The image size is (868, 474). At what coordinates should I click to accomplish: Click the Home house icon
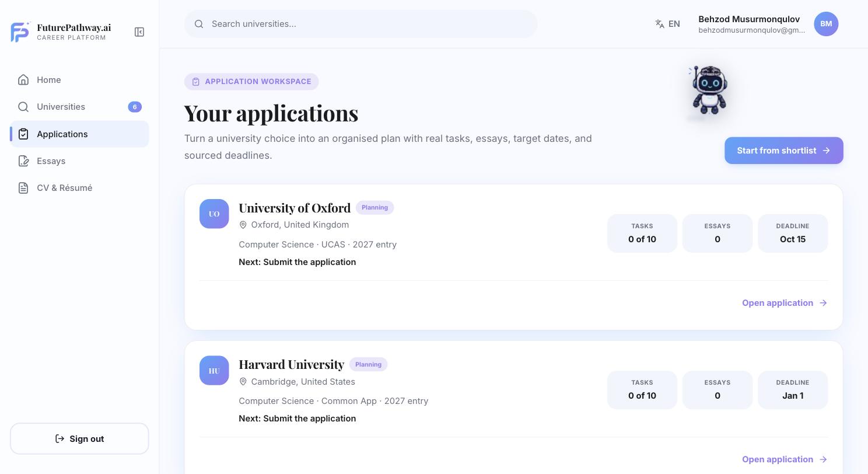(23, 80)
